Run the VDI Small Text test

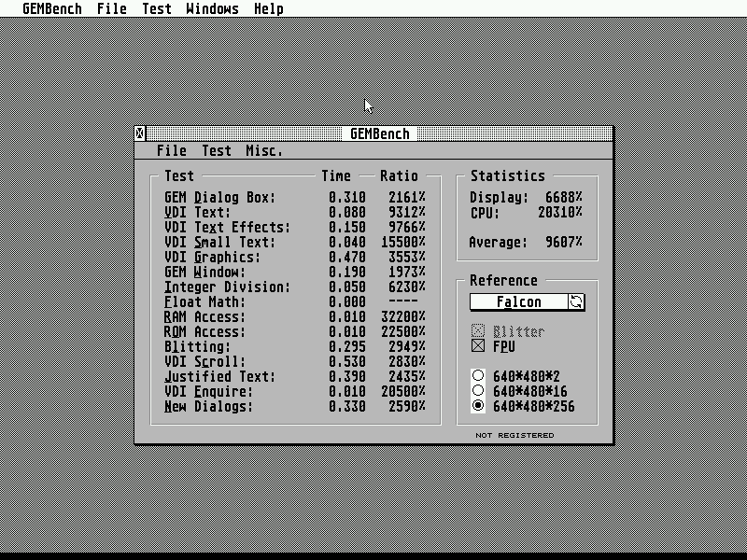tap(220, 242)
